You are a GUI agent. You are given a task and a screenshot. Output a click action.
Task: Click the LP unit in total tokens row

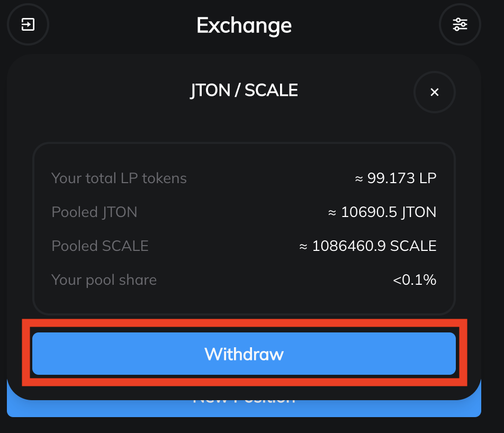pos(428,178)
